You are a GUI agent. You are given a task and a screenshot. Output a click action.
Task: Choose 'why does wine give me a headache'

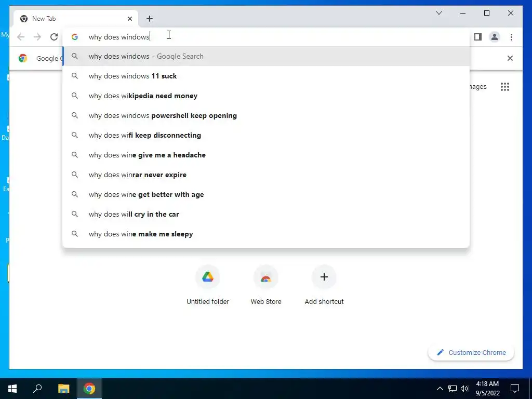(x=267, y=155)
